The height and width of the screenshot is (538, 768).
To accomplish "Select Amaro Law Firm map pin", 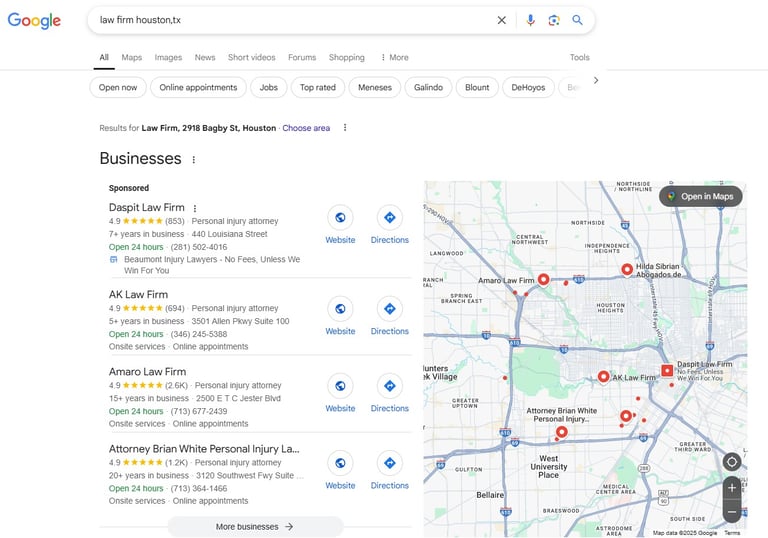I will click(543, 279).
